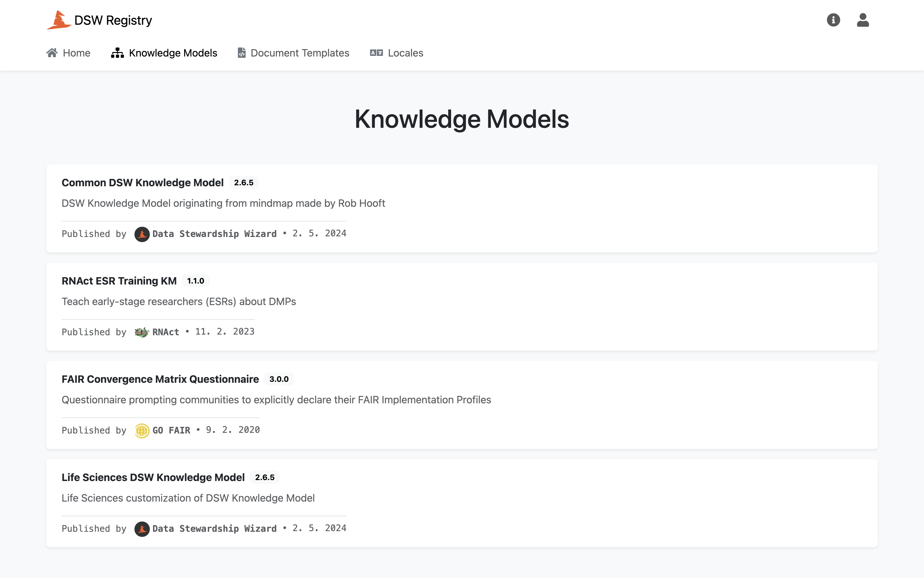Viewport: 924px width, 578px height.
Task: Click the RNAct organization avatar
Action: (x=142, y=332)
